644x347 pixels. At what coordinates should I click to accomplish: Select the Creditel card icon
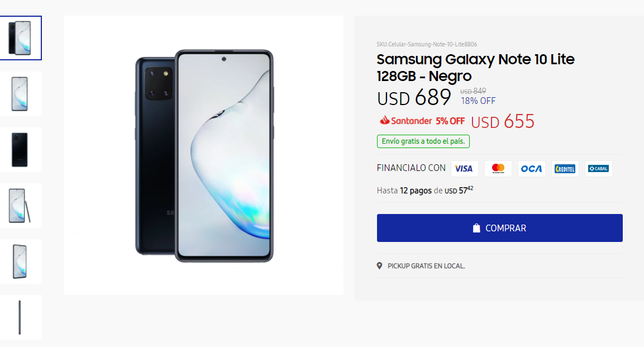pyautogui.click(x=565, y=169)
